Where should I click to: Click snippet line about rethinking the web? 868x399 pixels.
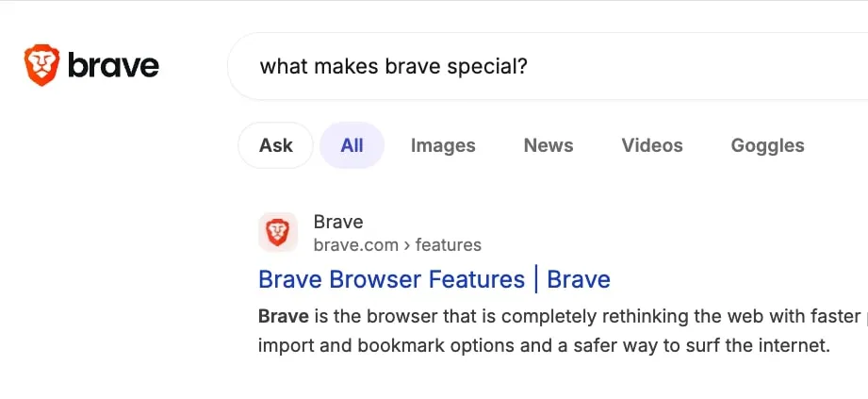point(563,317)
